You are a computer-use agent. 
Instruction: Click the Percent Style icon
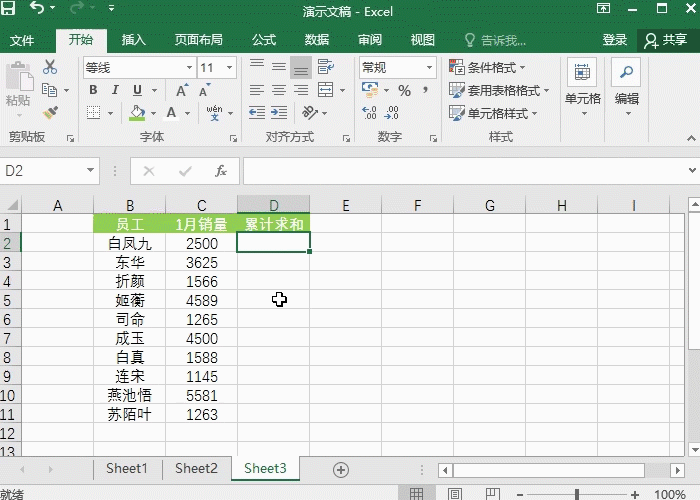pyautogui.click(x=404, y=90)
